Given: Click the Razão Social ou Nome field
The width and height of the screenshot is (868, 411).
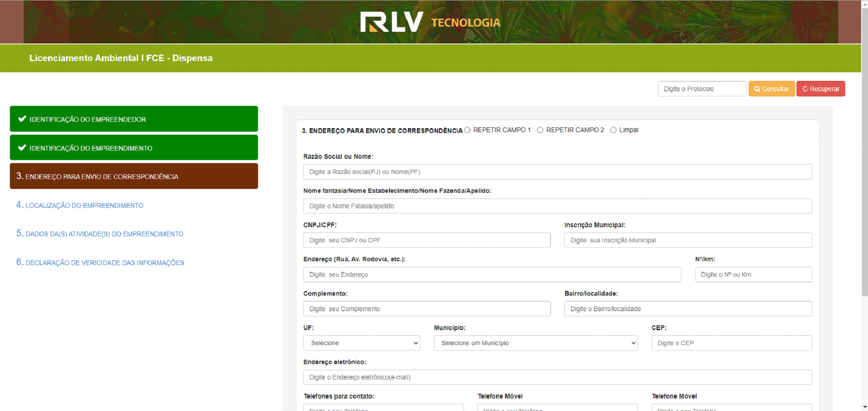Looking at the screenshot, I should tap(558, 172).
